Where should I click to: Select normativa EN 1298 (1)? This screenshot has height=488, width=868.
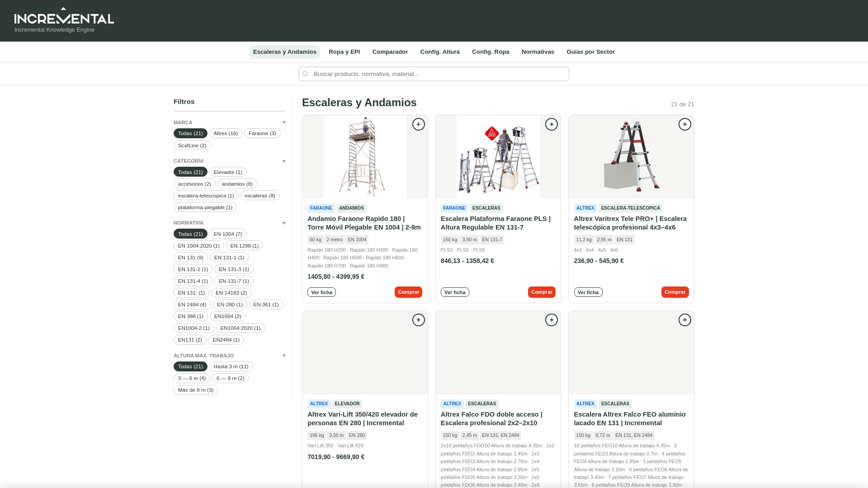coord(245,245)
